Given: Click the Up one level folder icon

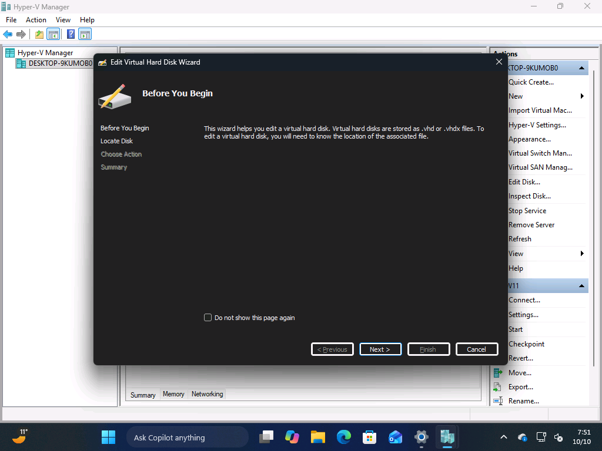Looking at the screenshot, I should (x=39, y=34).
